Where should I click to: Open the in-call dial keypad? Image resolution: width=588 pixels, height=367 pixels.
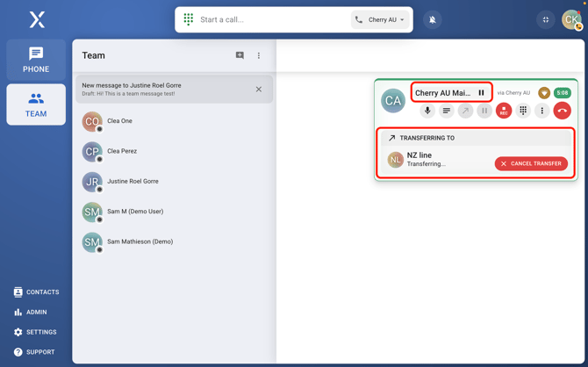pyautogui.click(x=523, y=111)
